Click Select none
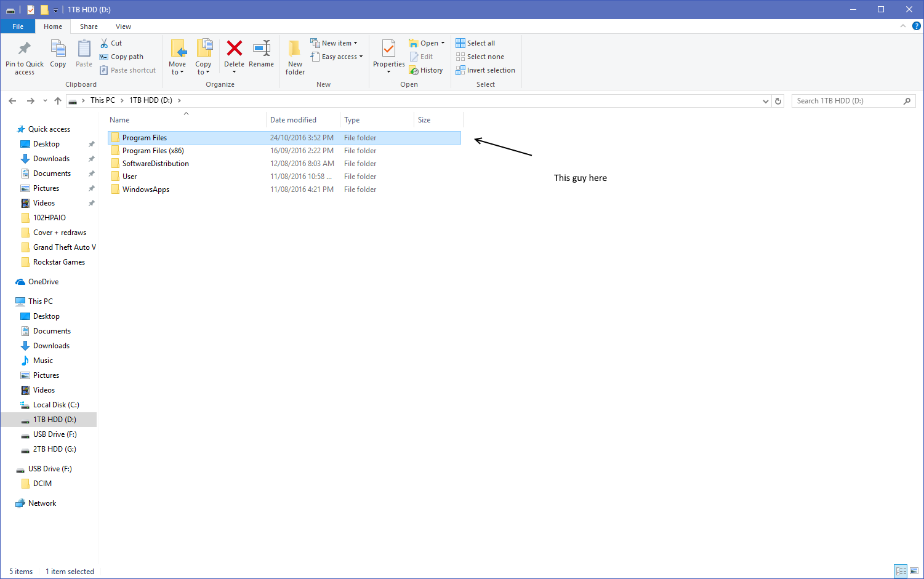924x579 pixels. point(480,57)
